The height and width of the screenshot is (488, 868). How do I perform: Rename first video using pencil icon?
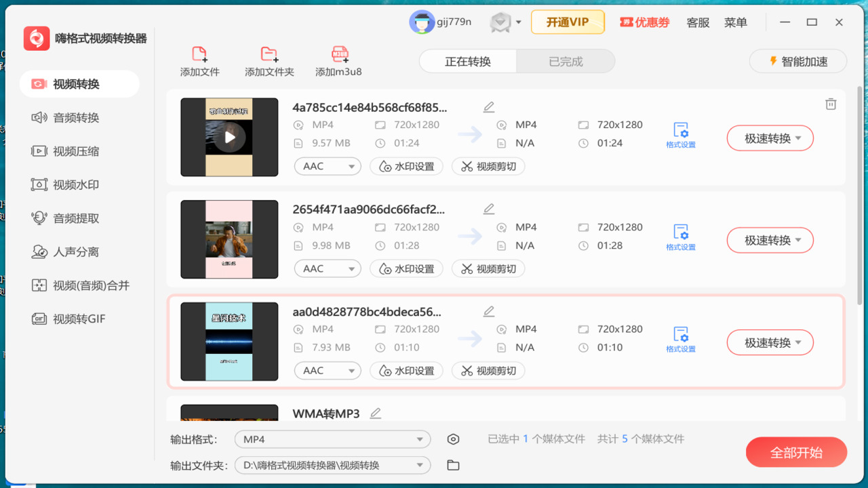click(489, 107)
